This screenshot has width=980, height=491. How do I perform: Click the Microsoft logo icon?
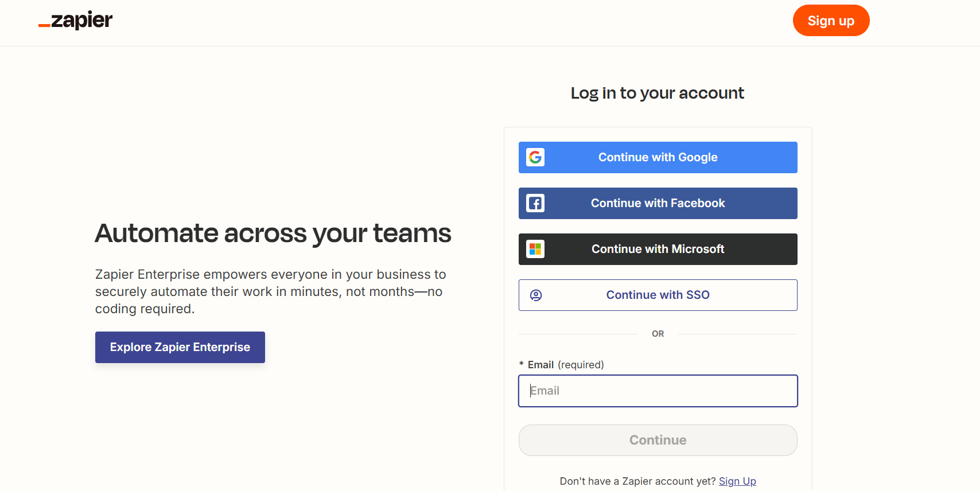pyautogui.click(x=535, y=249)
